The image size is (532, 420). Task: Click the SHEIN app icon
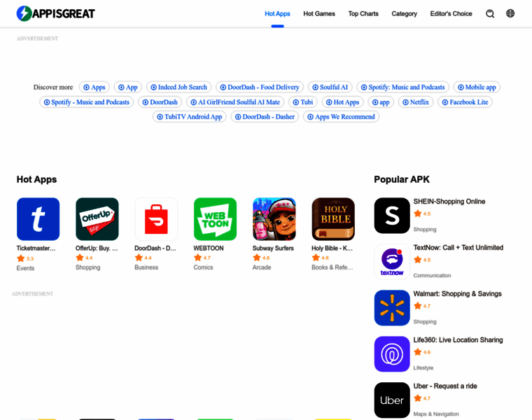click(x=392, y=216)
